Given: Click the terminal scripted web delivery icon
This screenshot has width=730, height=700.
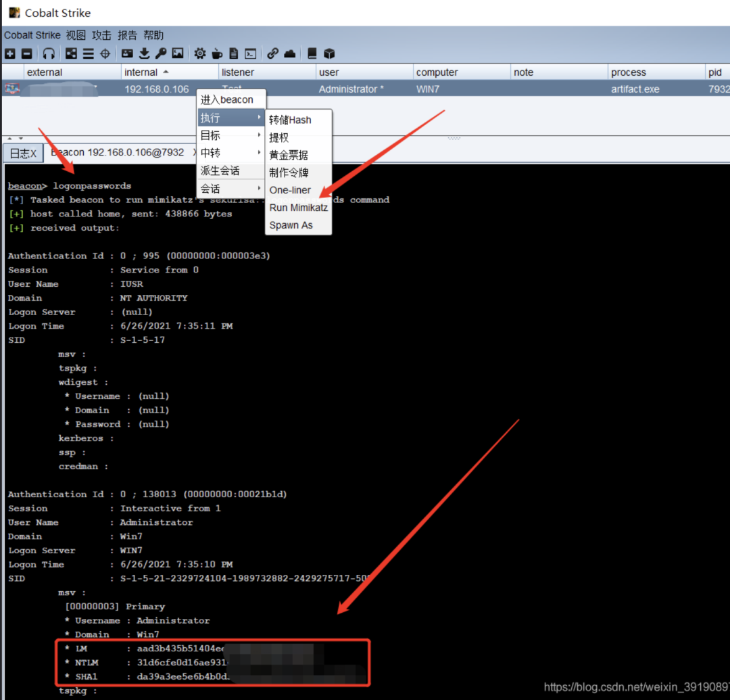Looking at the screenshot, I should point(251,53).
